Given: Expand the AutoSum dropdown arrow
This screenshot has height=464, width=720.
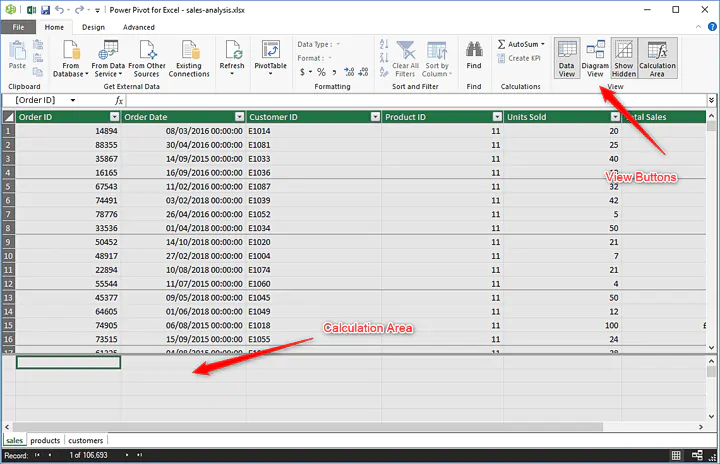Looking at the screenshot, I should (x=542, y=44).
